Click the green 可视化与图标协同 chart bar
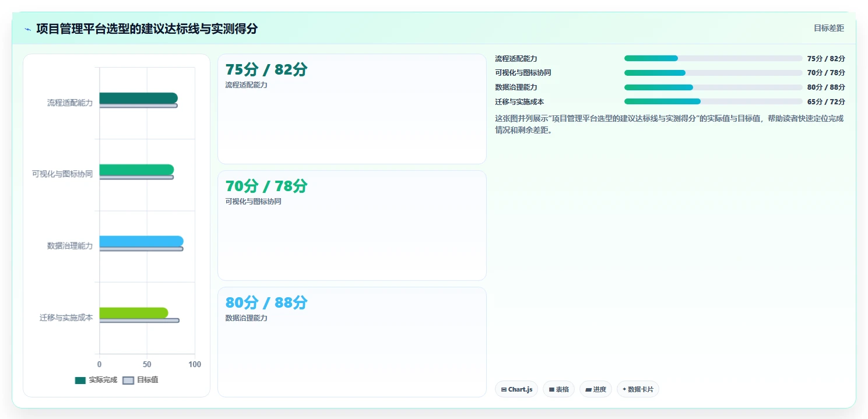868x419 pixels. (136, 170)
